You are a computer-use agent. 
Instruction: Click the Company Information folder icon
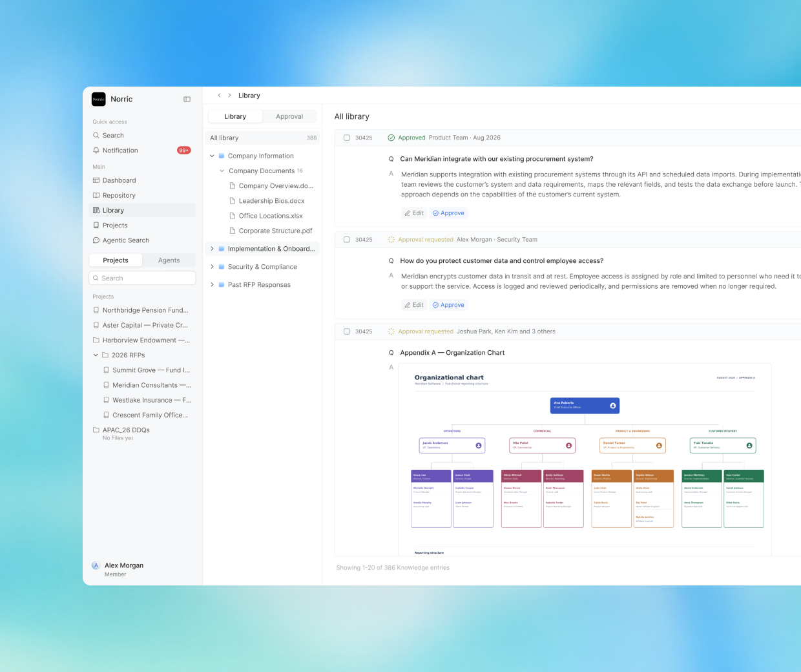coord(222,156)
